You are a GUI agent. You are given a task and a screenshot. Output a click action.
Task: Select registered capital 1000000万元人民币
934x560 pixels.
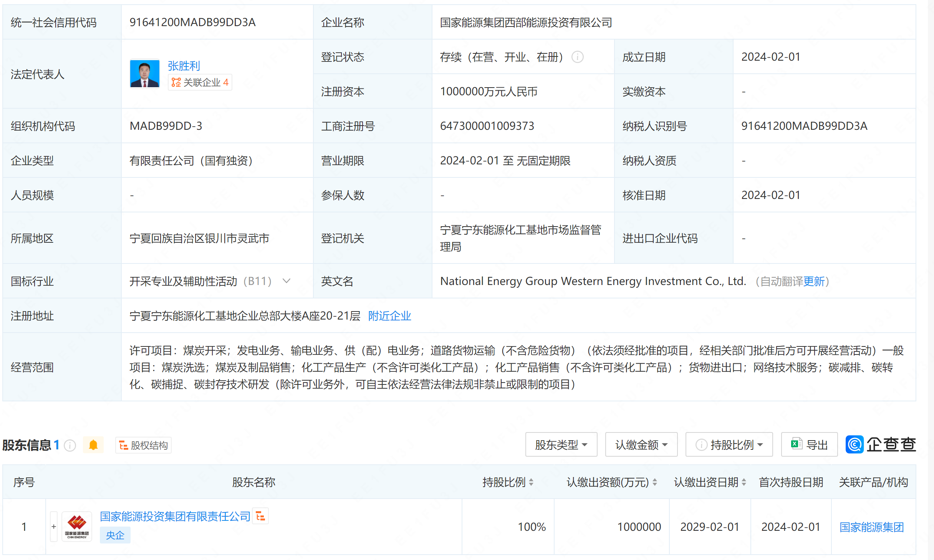point(489,91)
